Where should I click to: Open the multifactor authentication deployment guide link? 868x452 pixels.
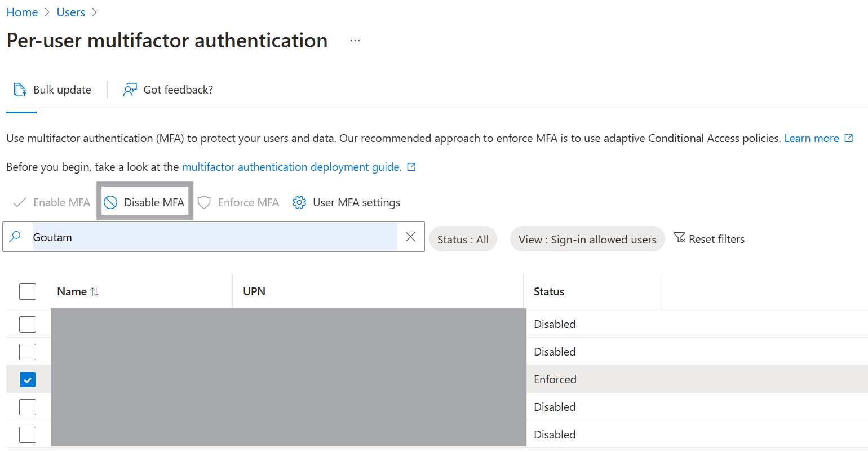click(x=291, y=167)
